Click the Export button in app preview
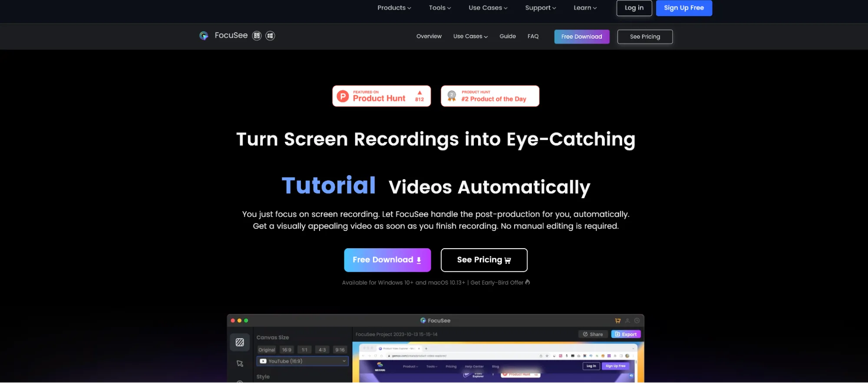868x383 pixels. [626, 334]
